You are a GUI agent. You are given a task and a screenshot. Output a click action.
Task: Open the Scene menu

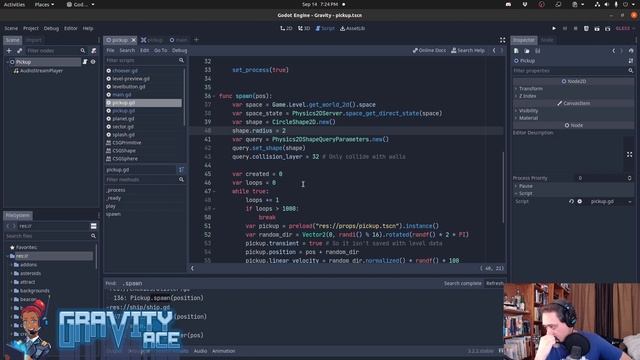11,29
